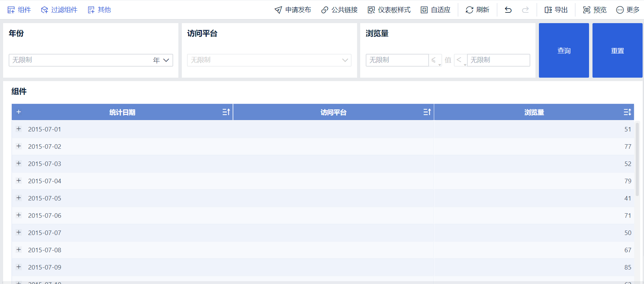Click the table's vertical scrollbar
The image size is (644, 284).
click(637, 159)
